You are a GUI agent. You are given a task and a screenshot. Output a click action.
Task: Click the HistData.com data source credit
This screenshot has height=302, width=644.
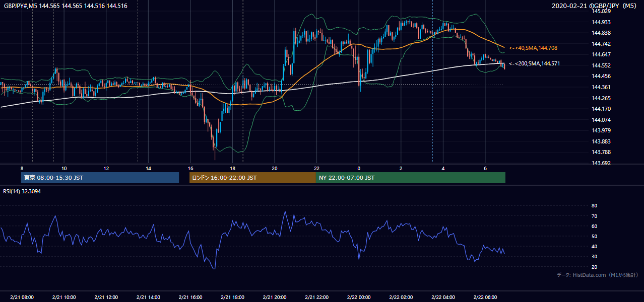pos(598,275)
